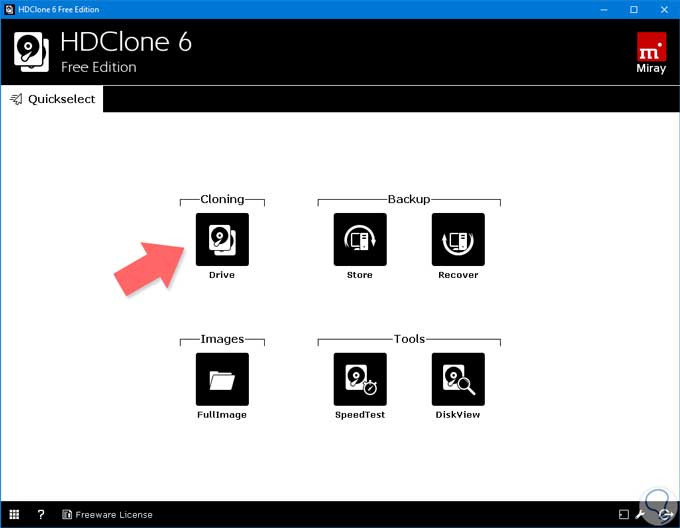Open settings via the wrench icon

pos(640,515)
